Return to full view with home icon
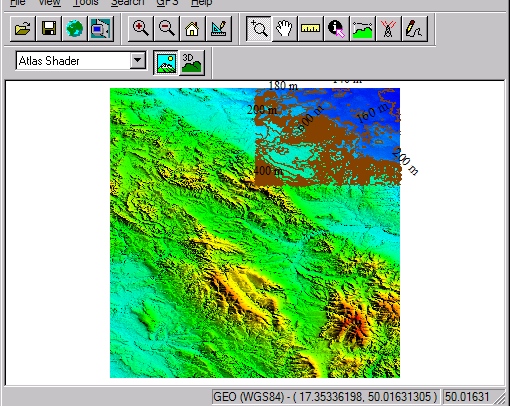The width and height of the screenshot is (510, 406). [193, 29]
